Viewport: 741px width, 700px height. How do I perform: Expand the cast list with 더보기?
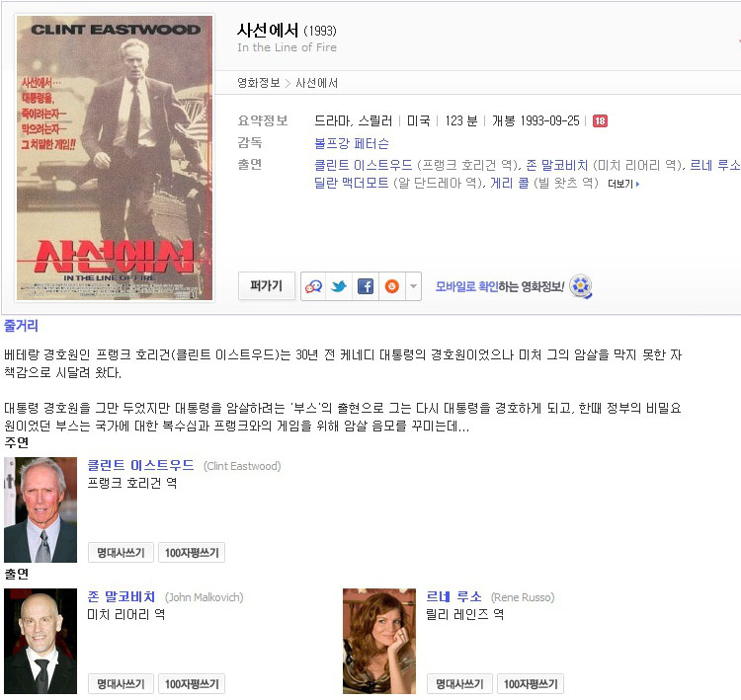pos(623,184)
